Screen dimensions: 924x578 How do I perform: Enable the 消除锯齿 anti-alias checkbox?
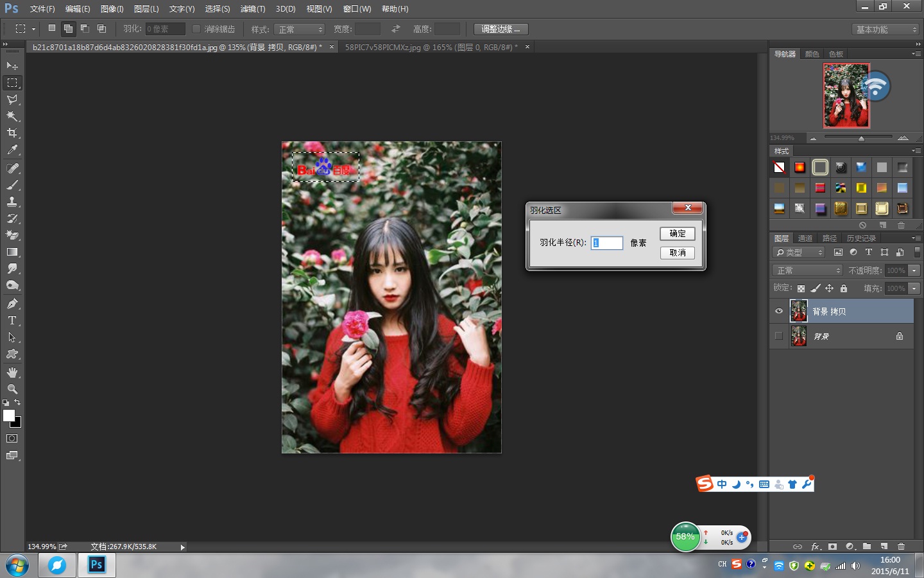tap(196, 29)
